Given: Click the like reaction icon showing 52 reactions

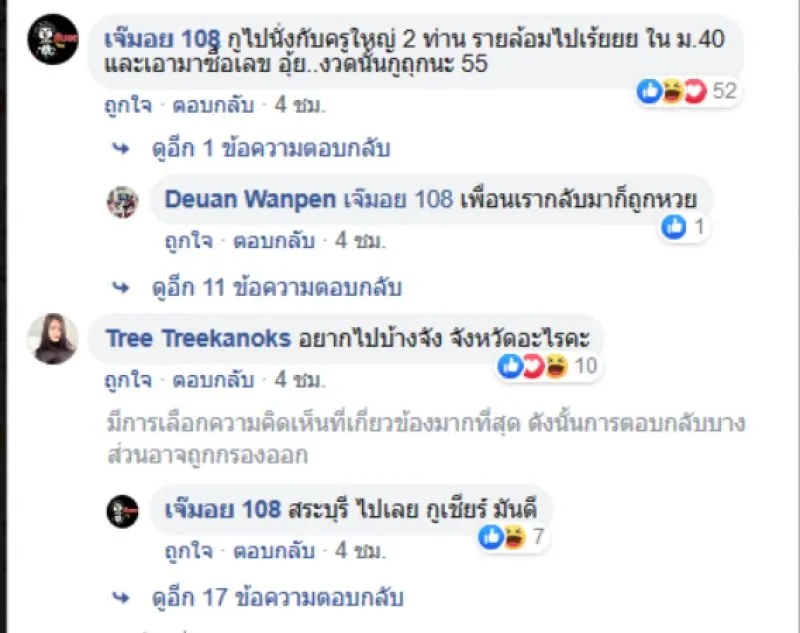Looking at the screenshot, I should click(649, 91).
